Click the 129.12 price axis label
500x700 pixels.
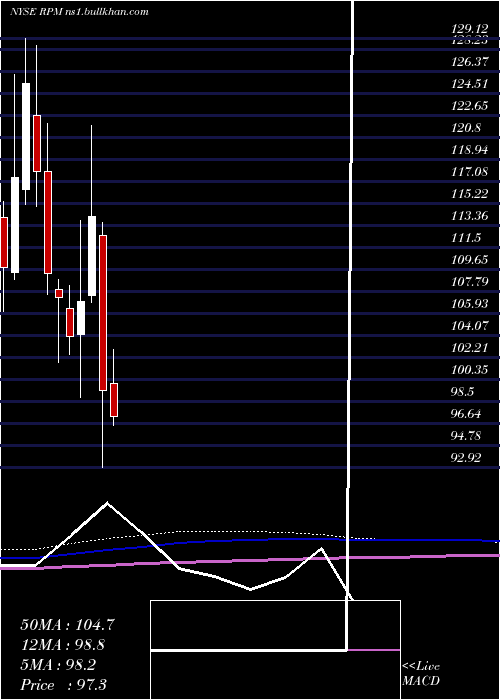[x=469, y=29]
